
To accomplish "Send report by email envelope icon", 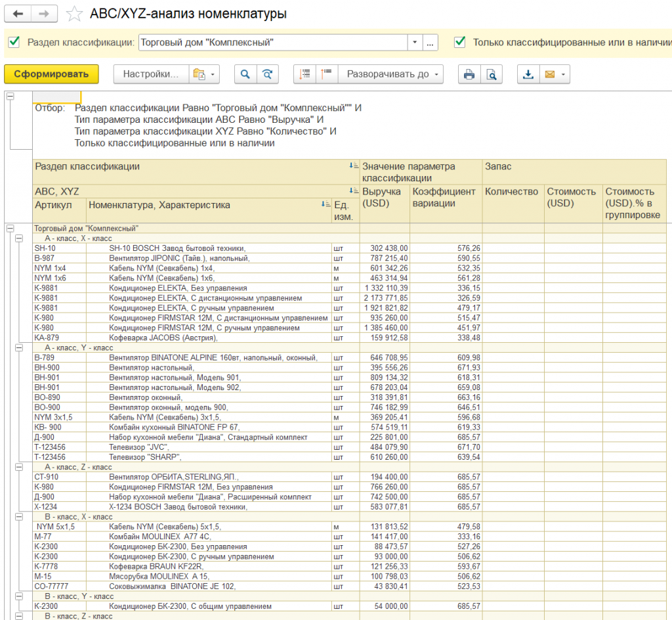I will point(555,74).
